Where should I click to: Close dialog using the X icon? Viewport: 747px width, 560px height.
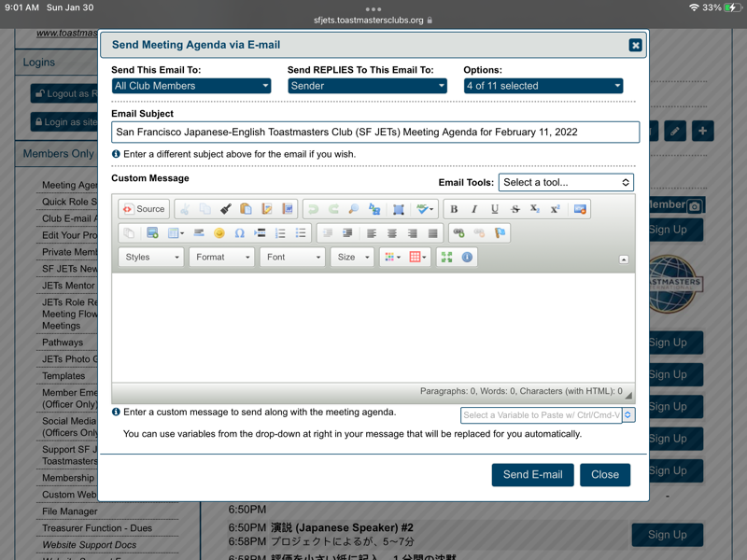(x=635, y=45)
